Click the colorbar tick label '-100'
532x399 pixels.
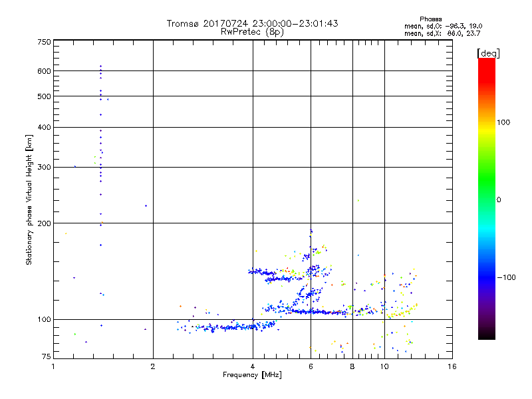507,277
